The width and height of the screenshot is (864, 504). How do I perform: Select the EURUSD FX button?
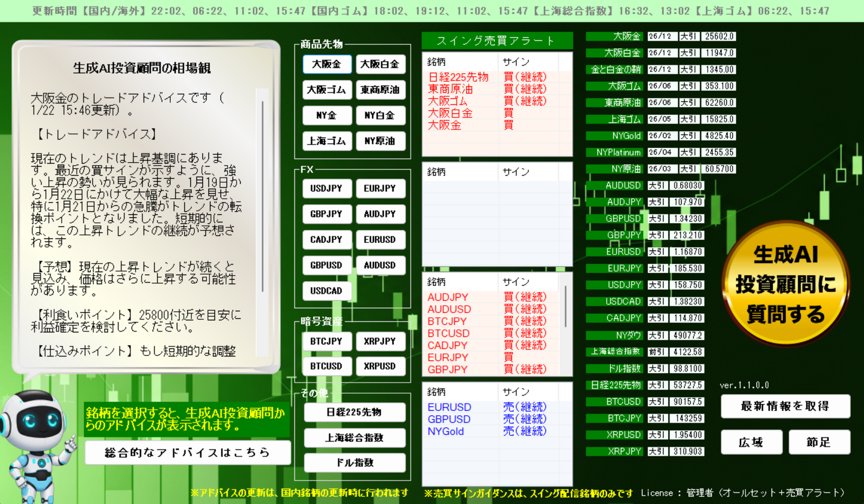coord(380,240)
